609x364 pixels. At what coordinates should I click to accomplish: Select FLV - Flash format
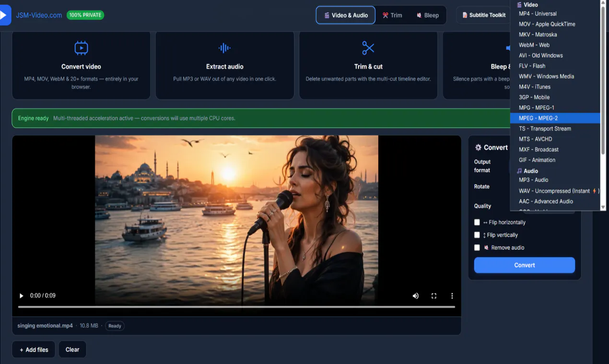555,66
